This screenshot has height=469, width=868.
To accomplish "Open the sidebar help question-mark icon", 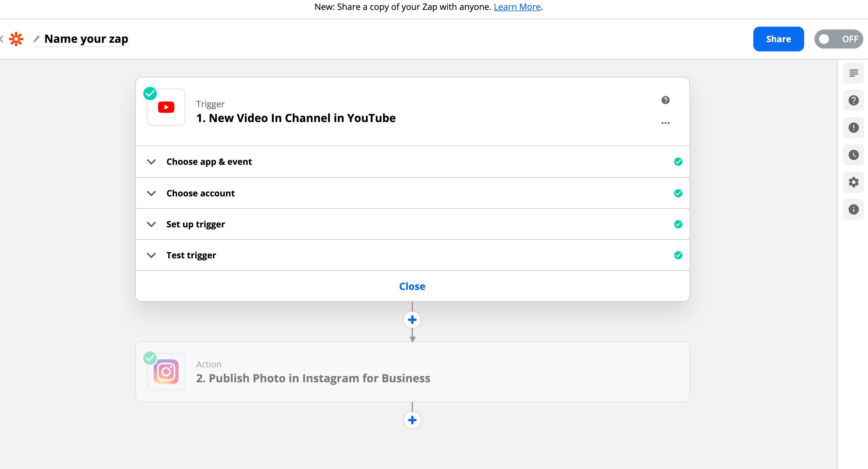I will pyautogui.click(x=853, y=100).
